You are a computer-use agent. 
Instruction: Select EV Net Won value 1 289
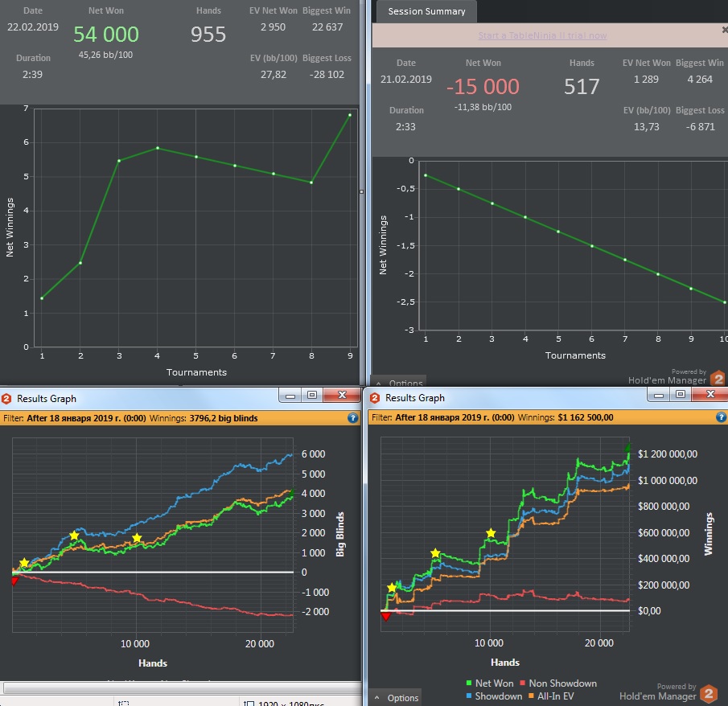pyautogui.click(x=646, y=80)
